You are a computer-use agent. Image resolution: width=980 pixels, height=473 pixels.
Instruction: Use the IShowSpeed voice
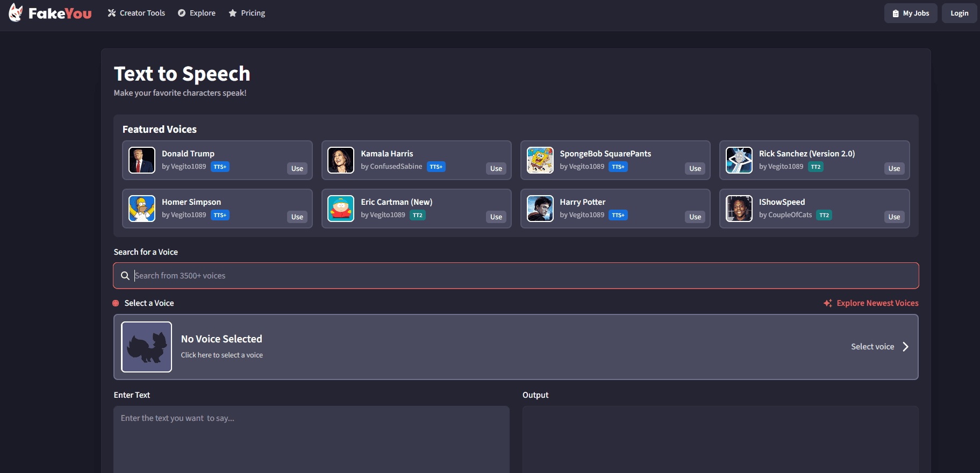(x=894, y=217)
